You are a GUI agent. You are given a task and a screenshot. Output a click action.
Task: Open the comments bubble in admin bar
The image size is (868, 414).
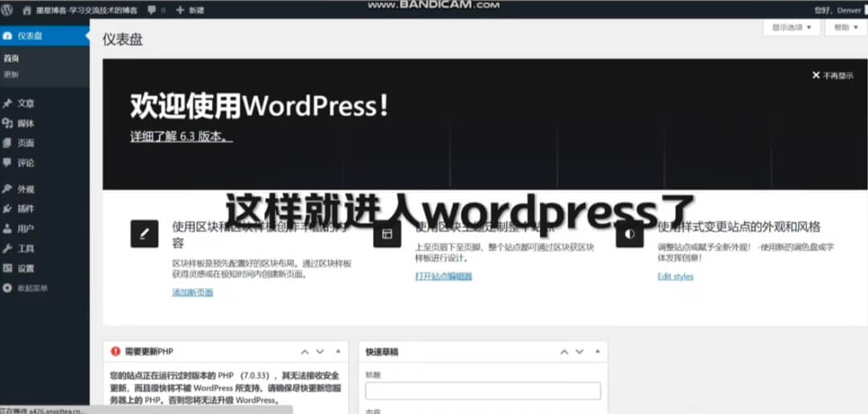[152, 10]
